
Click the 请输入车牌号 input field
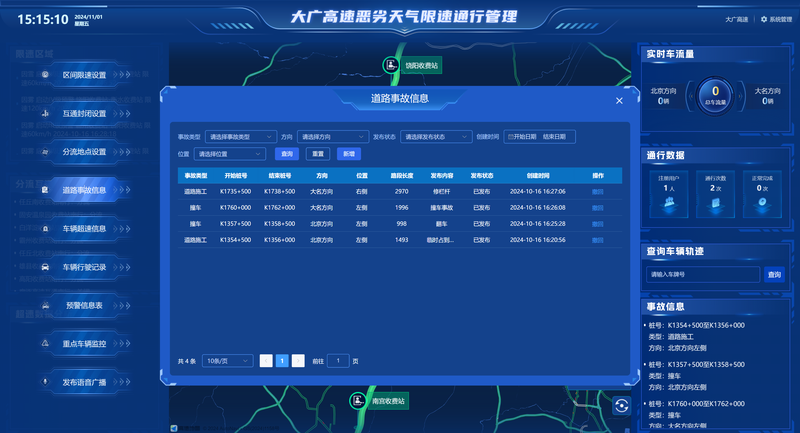pyautogui.click(x=703, y=274)
